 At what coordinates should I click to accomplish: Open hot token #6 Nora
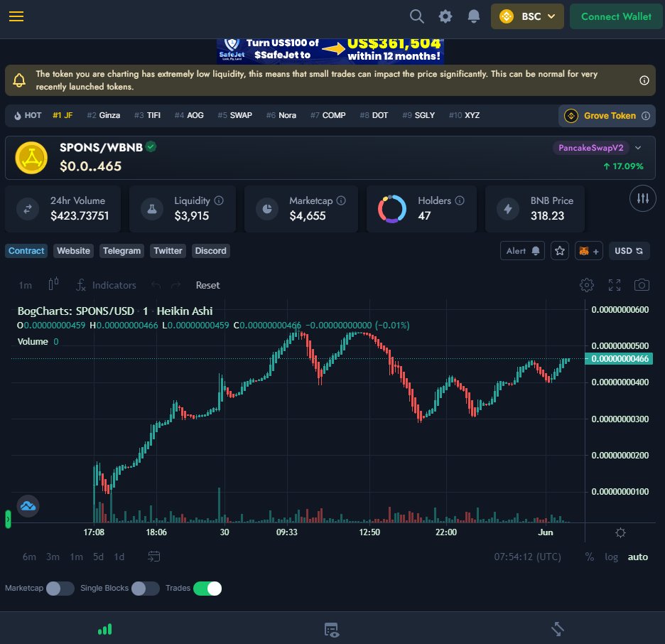point(281,115)
